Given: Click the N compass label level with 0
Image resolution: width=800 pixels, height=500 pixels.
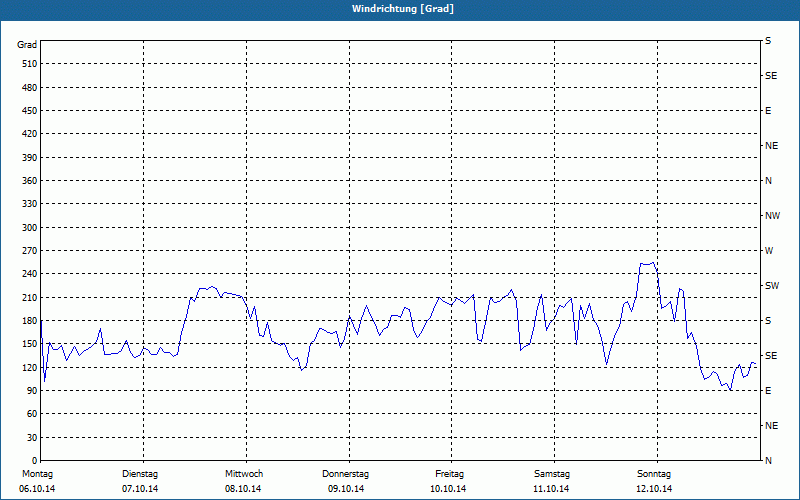Looking at the screenshot, I should (x=768, y=461).
